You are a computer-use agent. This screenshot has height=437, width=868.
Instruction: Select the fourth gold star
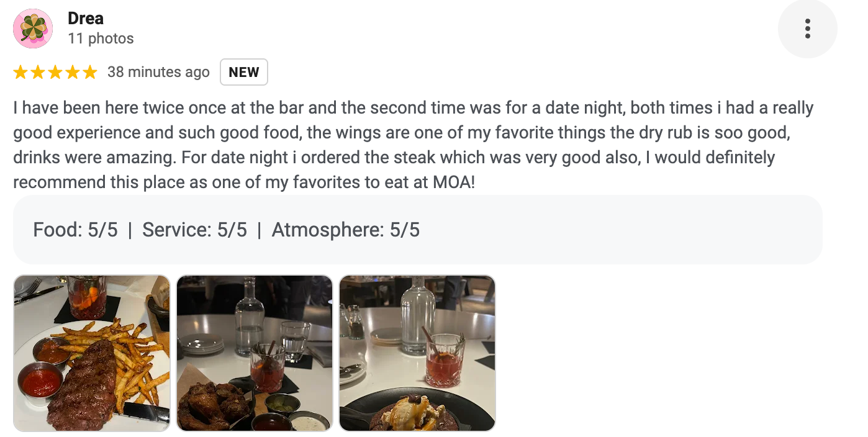(71, 71)
